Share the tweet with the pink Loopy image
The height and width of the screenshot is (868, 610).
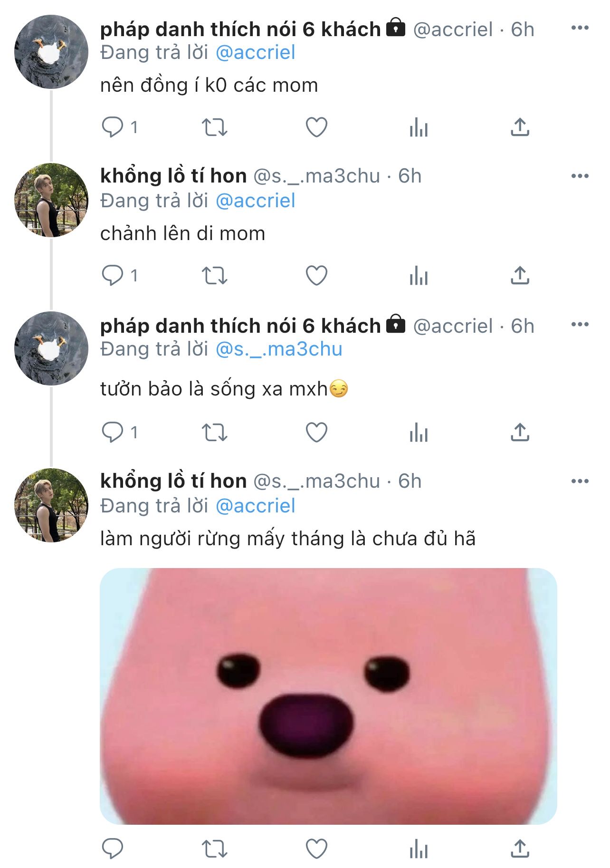[520, 849]
